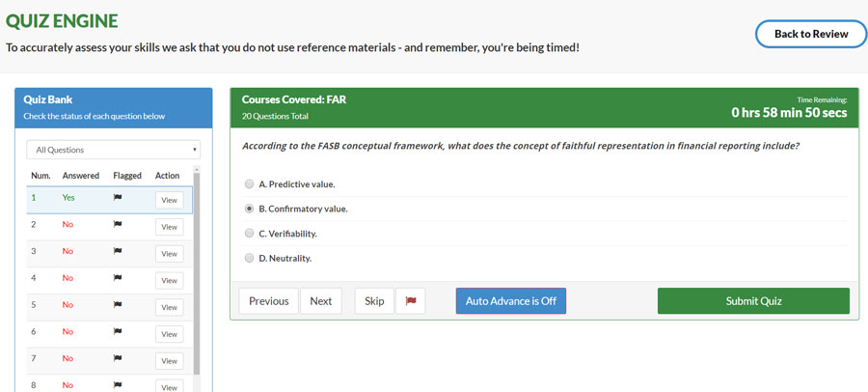Flag the current question with red flag button
The image size is (868, 392).
point(411,301)
